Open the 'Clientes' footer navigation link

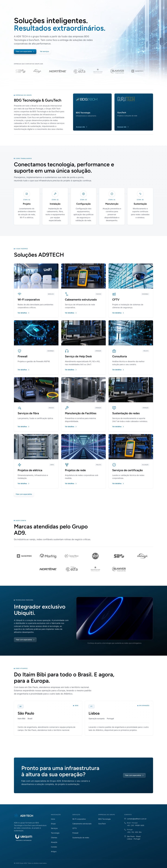[x=54, y=838]
